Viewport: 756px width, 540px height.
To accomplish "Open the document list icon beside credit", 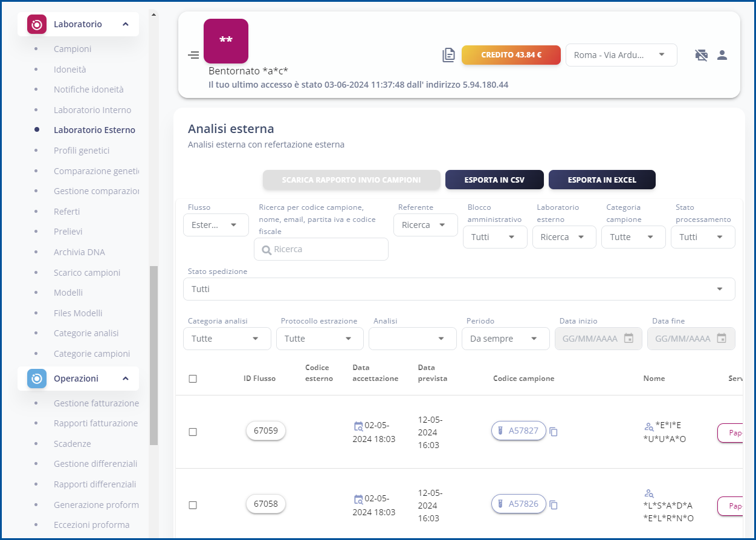I will (x=448, y=55).
